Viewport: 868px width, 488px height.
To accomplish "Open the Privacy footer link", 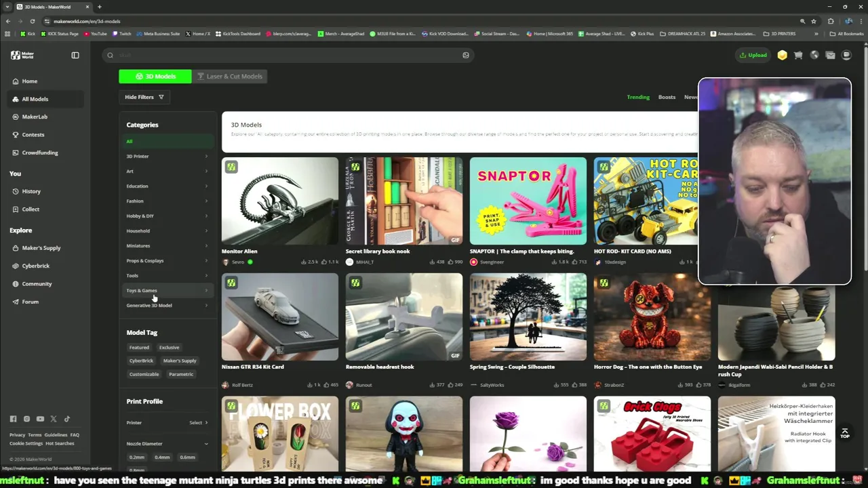I will [x=17, y=435].
